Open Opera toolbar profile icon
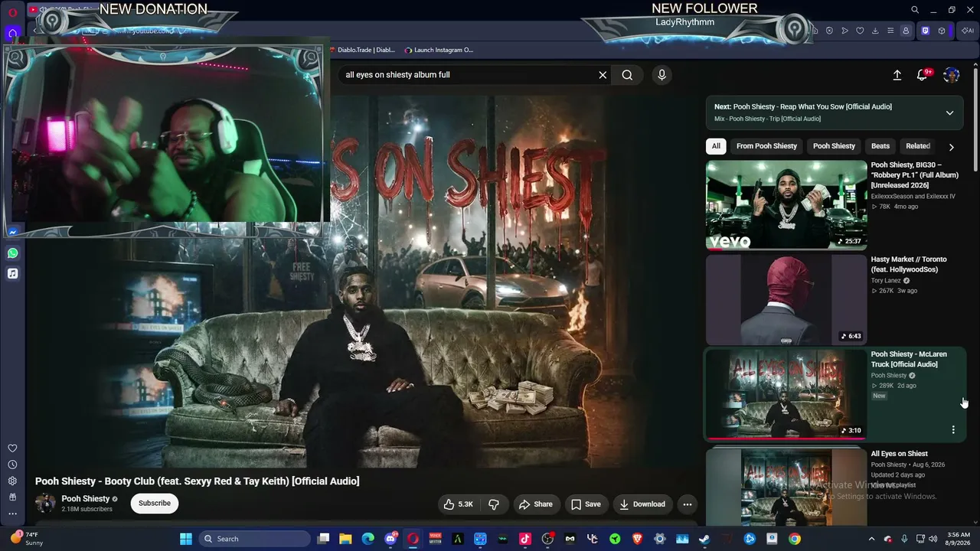The width and height of the screenshot is (980, 551). [x=906, y=31]
